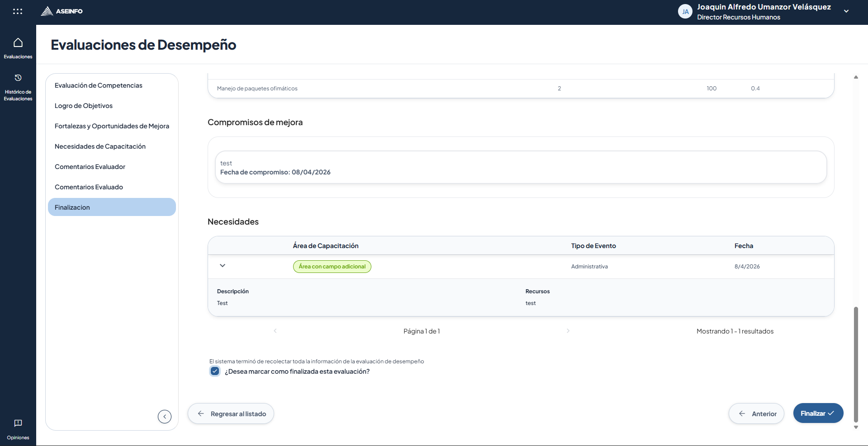Click the JA user avatar
The image size is (868, 446).
click(685, 12)
